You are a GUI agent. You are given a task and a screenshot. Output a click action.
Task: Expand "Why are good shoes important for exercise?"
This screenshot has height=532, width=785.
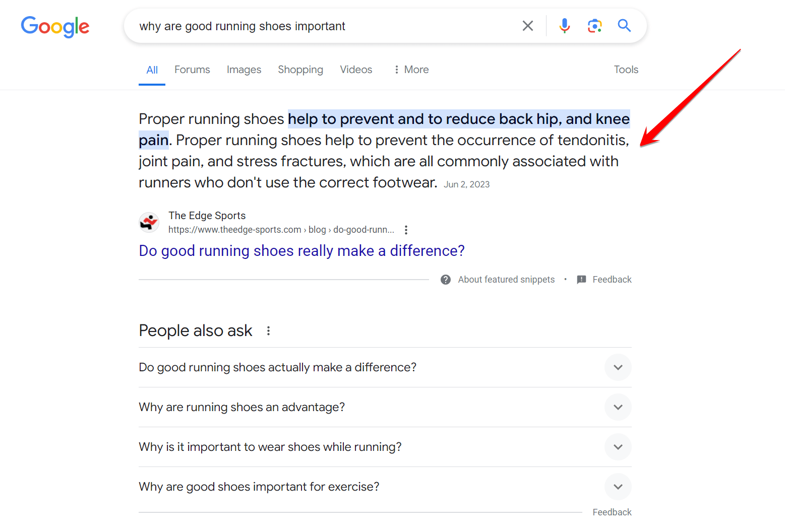point(618,487)
